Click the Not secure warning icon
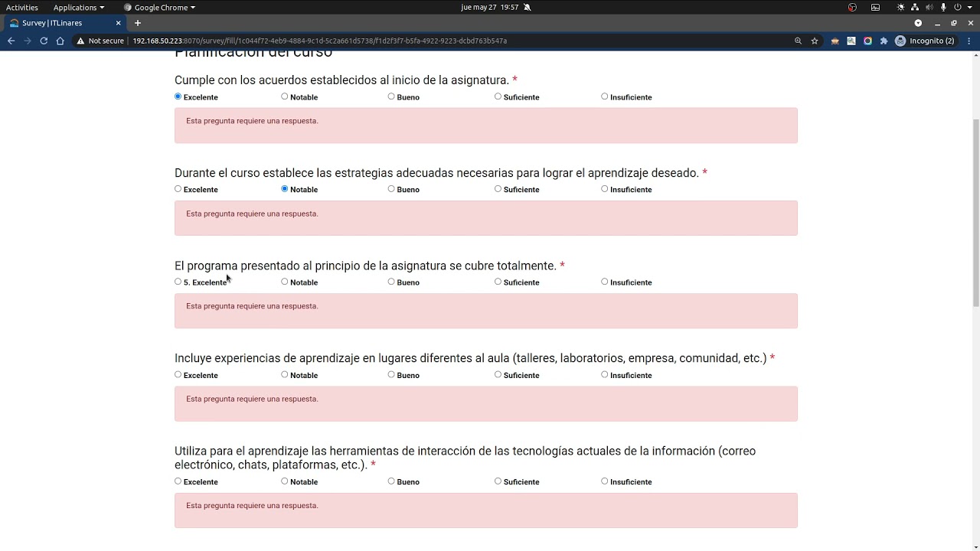Viewport: 980px width, 551px height. (x=80, y=41)
